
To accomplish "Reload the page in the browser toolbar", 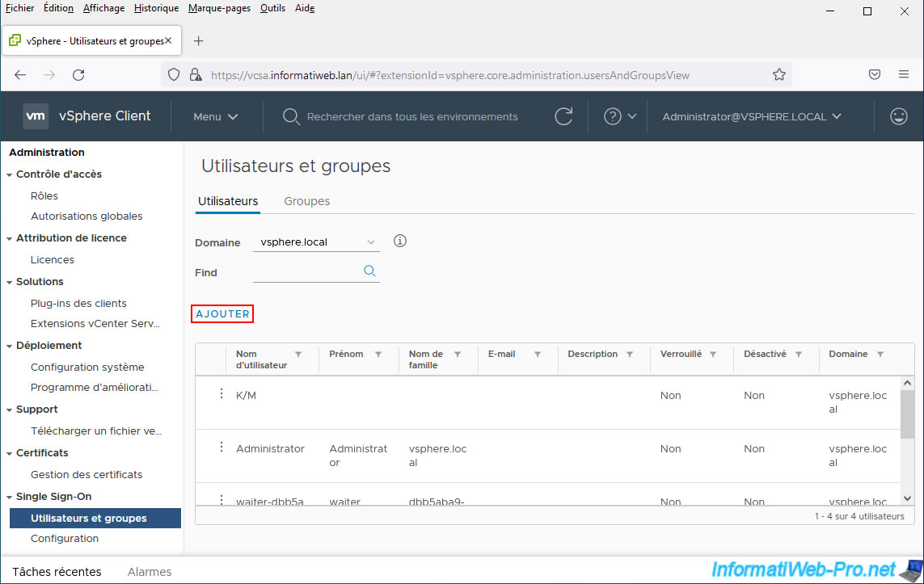I will [x=78, y=74].
